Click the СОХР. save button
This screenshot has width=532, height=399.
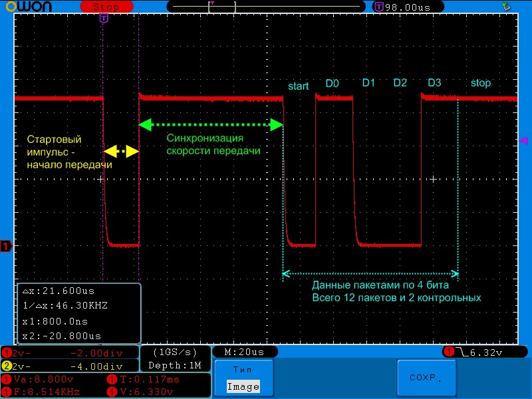[x=426, y=378]
